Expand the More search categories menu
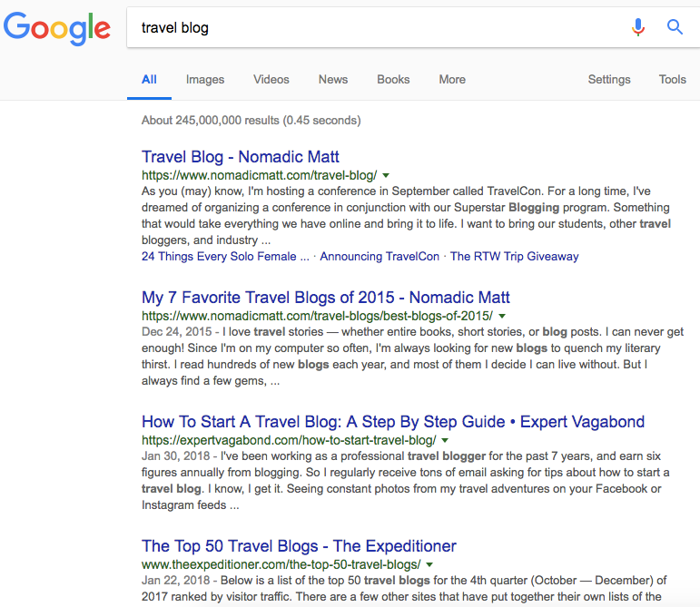 452,79
